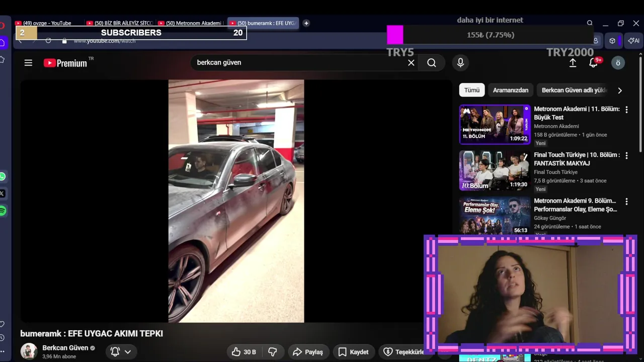Open the Opera sidebar three-dots more menu
This screenshot has width=644, height=362.
coord(3,352)
